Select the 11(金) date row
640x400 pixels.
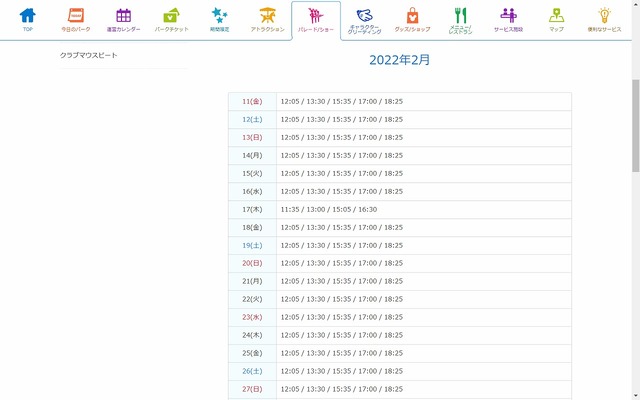252,101
